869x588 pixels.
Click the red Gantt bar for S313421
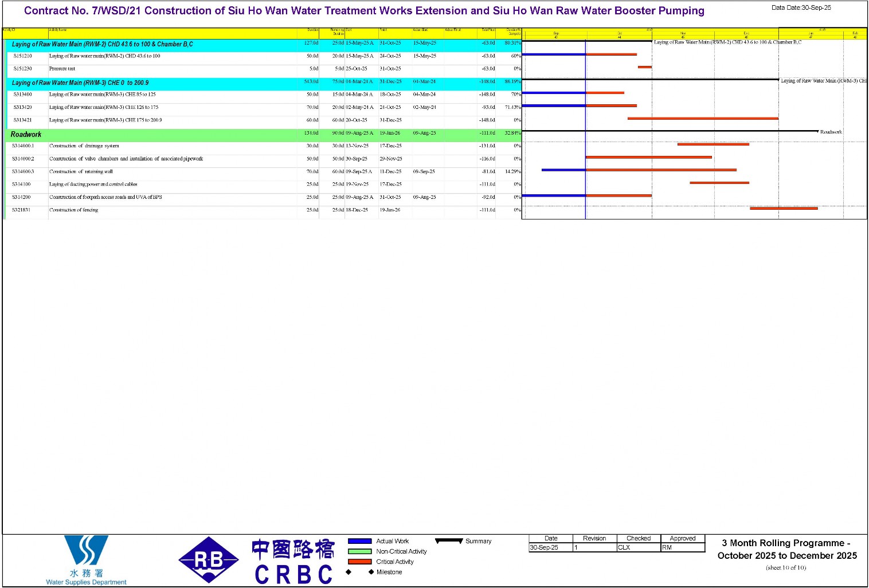pos(703,119)
